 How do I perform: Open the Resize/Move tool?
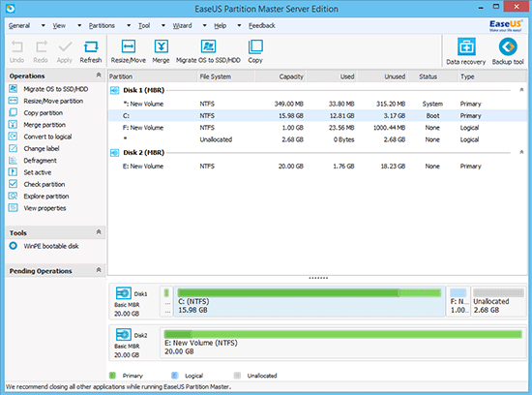(x=129, y=51)
